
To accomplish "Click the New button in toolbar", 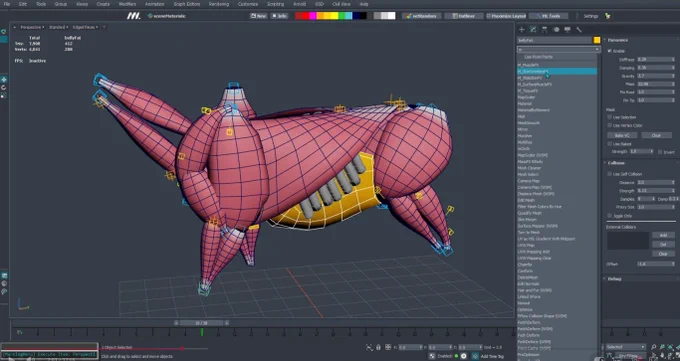I will tap(258, 16).
